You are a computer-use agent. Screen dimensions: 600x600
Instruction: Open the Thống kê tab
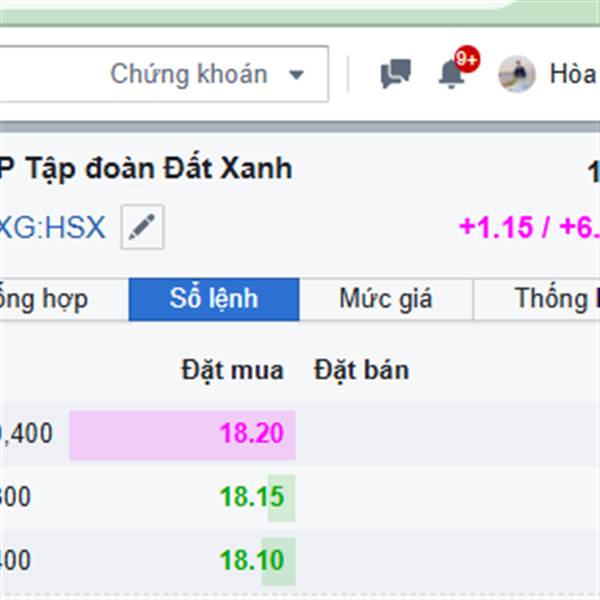click(537, 299)
